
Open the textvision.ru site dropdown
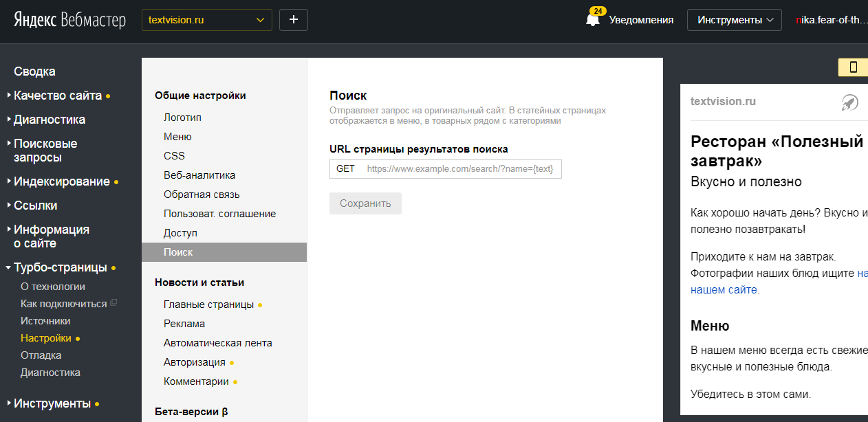206,20
